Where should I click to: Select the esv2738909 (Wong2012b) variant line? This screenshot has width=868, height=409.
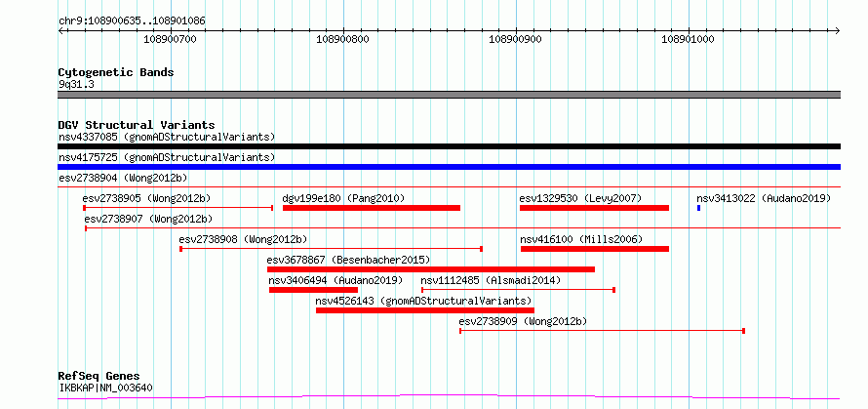point(603,331)
